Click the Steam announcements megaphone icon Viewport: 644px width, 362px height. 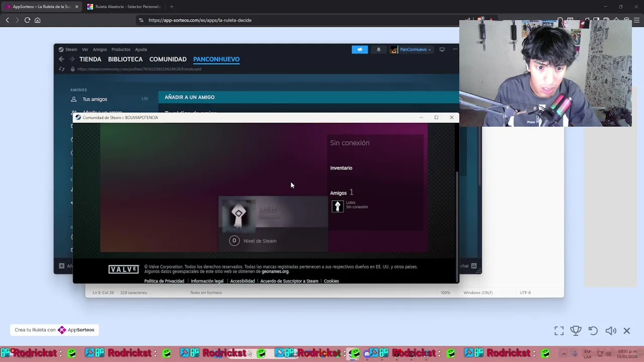(360, 49)
